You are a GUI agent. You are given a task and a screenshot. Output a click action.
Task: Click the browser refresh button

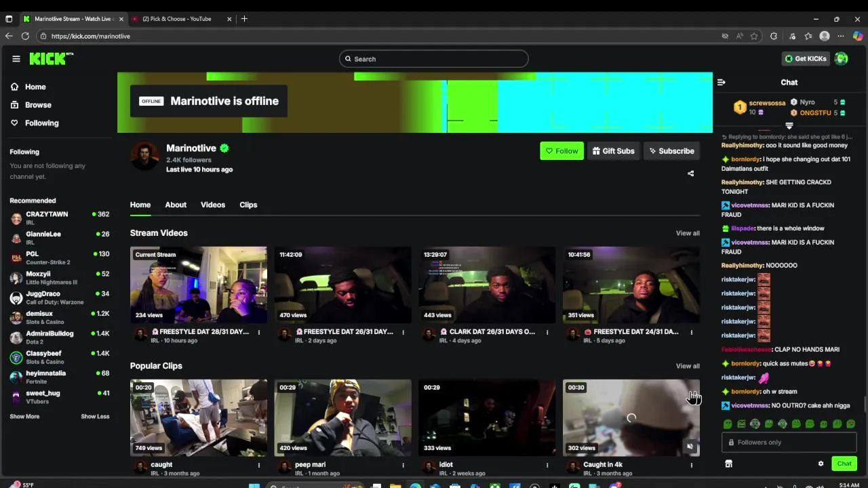[25, 36]
